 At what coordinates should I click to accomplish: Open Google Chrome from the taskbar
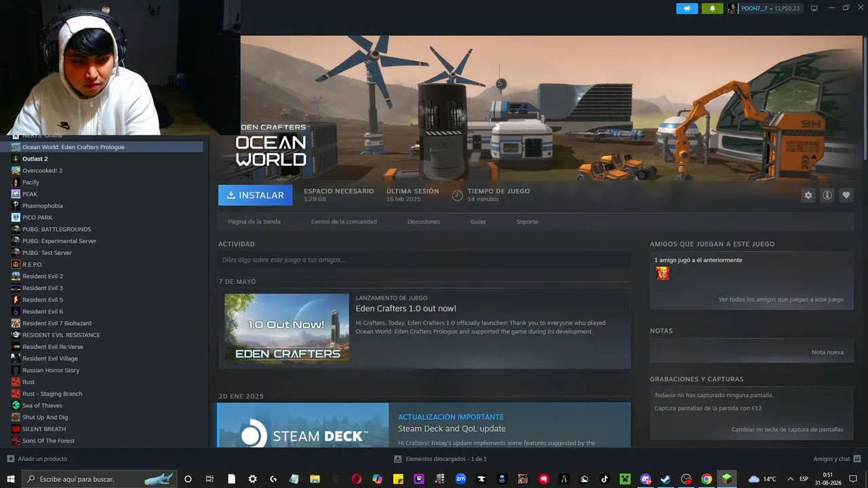point(707,479)
